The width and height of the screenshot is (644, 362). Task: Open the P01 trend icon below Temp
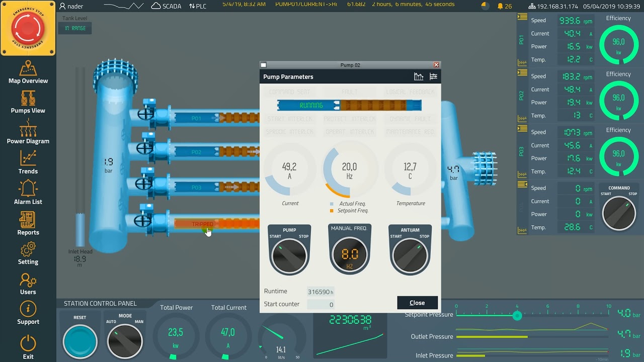pos(522,62)
